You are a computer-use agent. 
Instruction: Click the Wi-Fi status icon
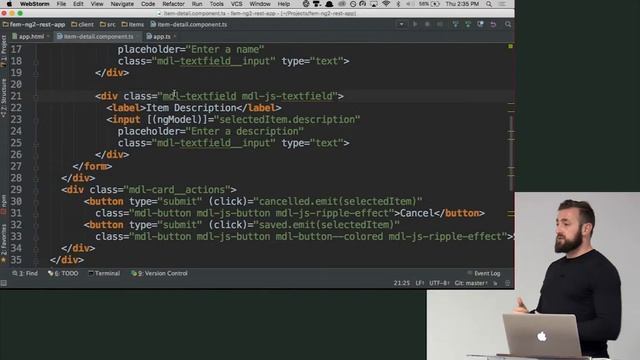386,4
